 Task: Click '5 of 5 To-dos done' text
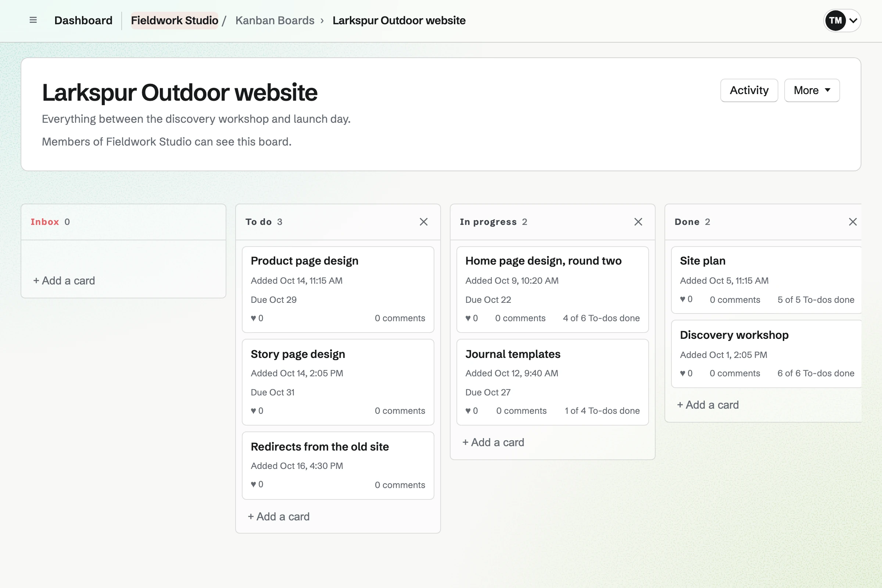coord(815,300)
